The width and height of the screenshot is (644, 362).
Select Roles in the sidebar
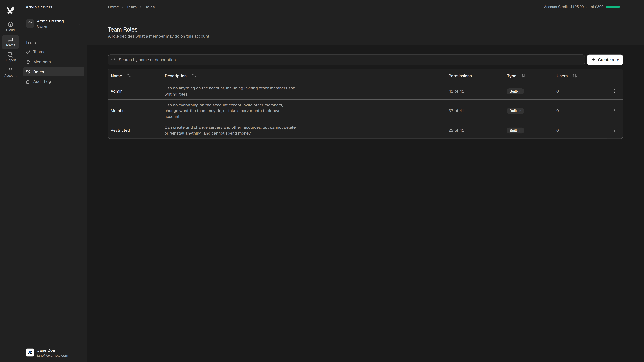(x=54, y=72)
